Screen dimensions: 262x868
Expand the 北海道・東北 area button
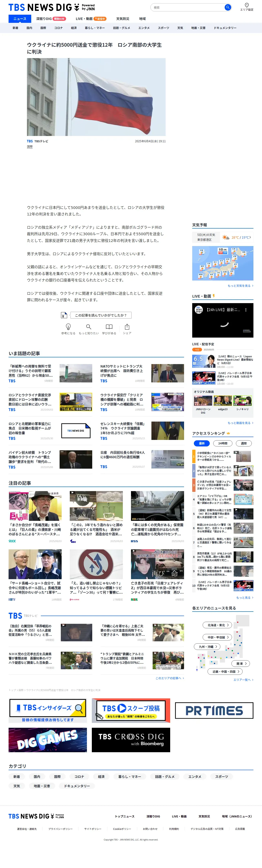pos(217,625)
